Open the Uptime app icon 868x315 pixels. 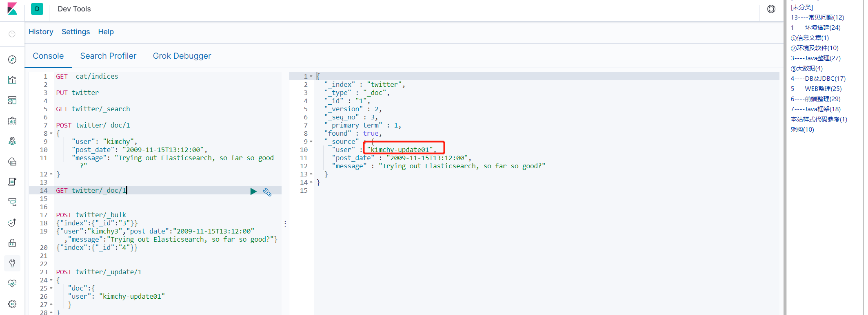(12, 222)
